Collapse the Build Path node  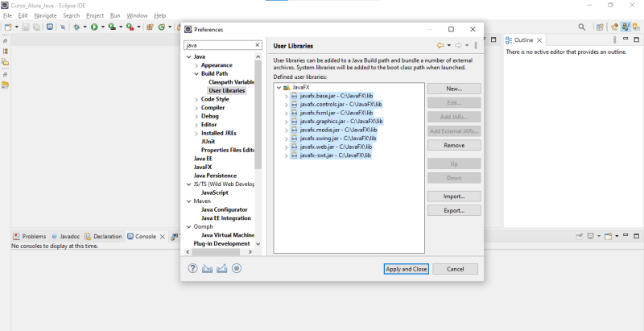[x=196, y=74]
